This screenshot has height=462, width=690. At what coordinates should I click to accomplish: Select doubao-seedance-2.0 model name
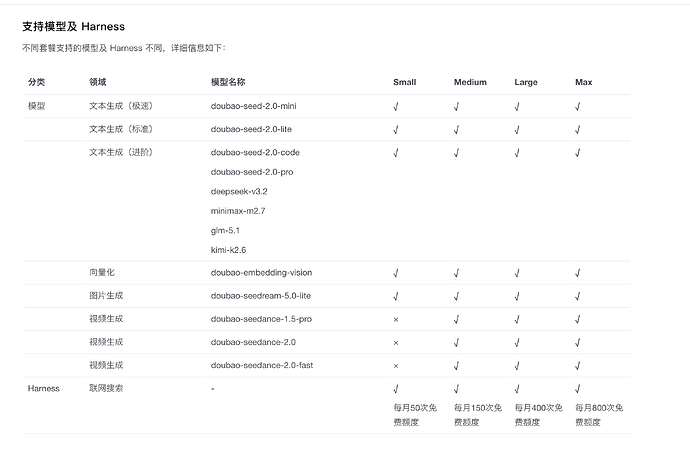[253, 342]
